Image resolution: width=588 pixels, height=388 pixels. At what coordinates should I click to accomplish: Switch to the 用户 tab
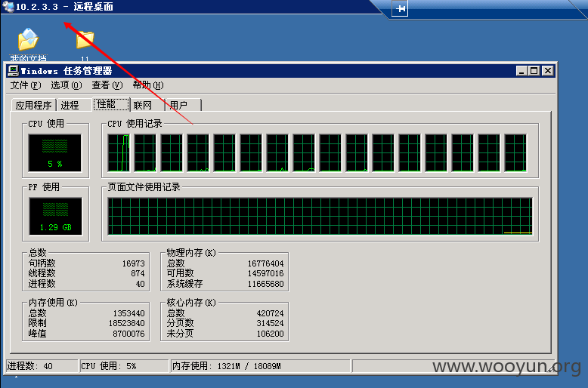click(184, 105)
